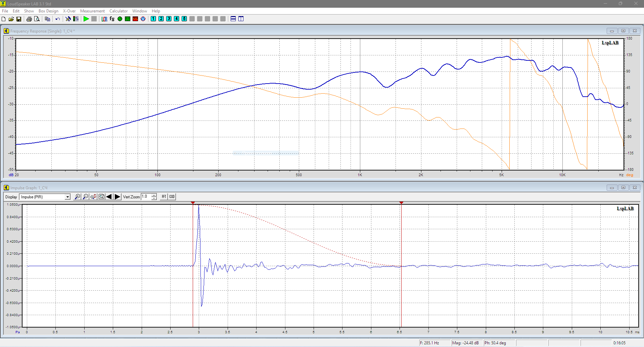Viewport: 644px width, 347px height.
Task: Click the zoom in magnifier icon
Action: point(77,197)
